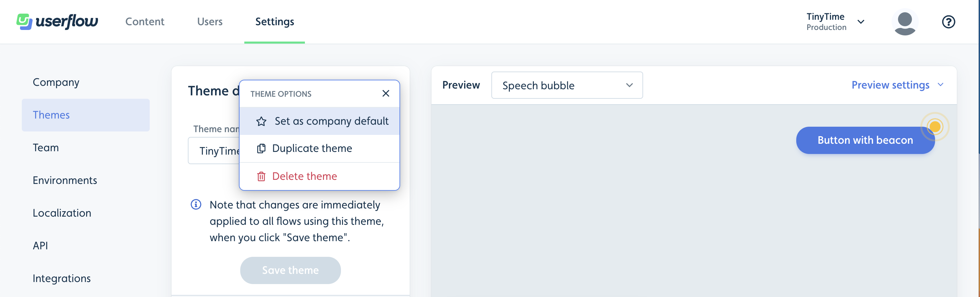Click the orange beacon indicator
The width and height of the screenshot is (980, 297).
pos(935,126)
